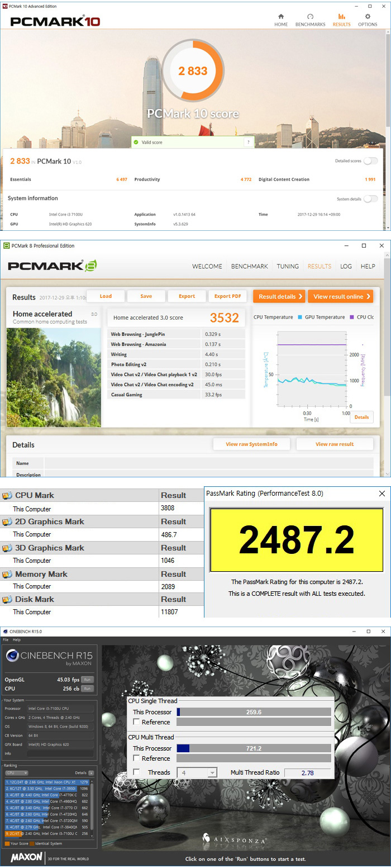The height and width of the screenshot is (868, 391).
Task: Click Photo Editing v2 result row
Action: pyautogui.click(x=176, y=364)
